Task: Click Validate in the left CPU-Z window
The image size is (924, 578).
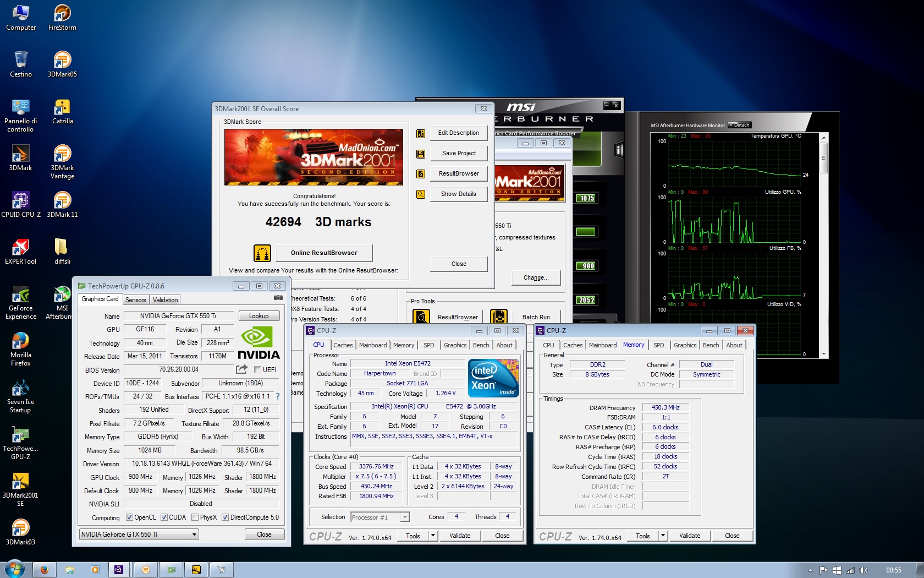Action: (x=460, y=536)
